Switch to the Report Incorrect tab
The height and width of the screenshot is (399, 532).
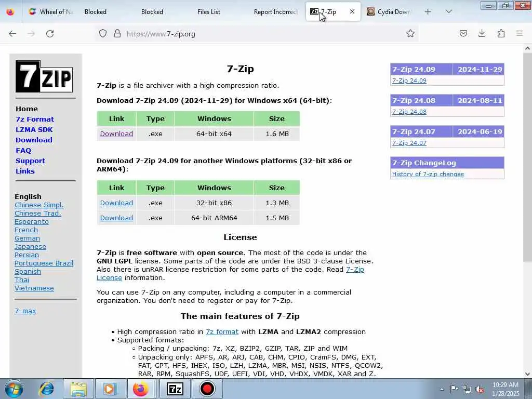point(275,11)
